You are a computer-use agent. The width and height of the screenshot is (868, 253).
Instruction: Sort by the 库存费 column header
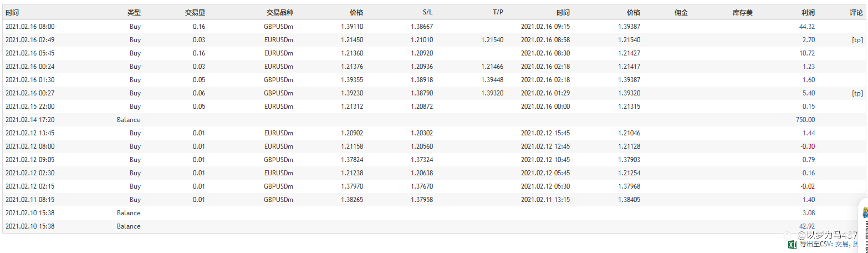pyautogui.click(x=742, y=12)
